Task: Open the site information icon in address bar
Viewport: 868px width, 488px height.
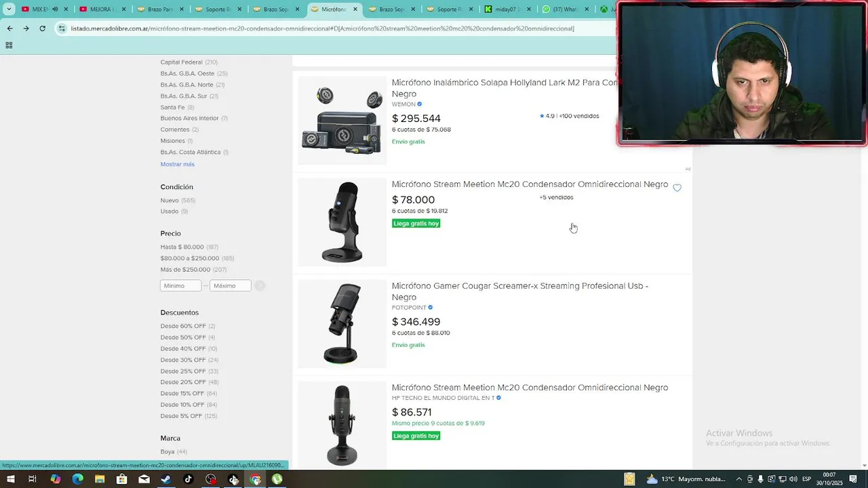Action: [62, 28]
